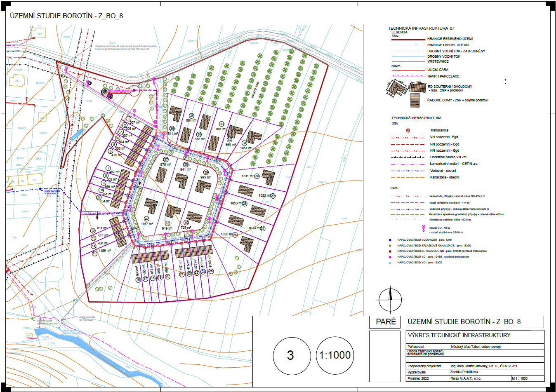Viewport: 556px width, 392px height.
Task: Click the PARÉ box label
Action: tap(386, 322)
